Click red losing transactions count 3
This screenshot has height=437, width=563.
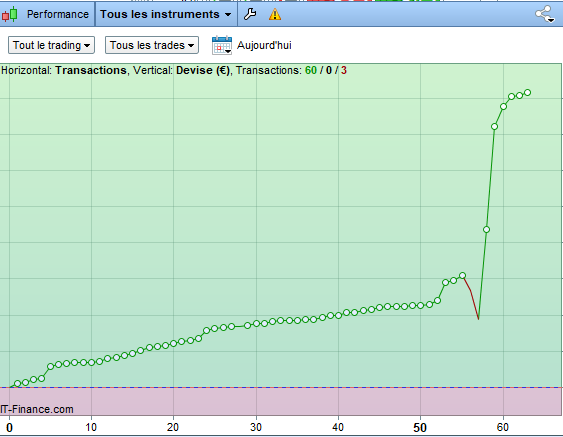point(344,70)
